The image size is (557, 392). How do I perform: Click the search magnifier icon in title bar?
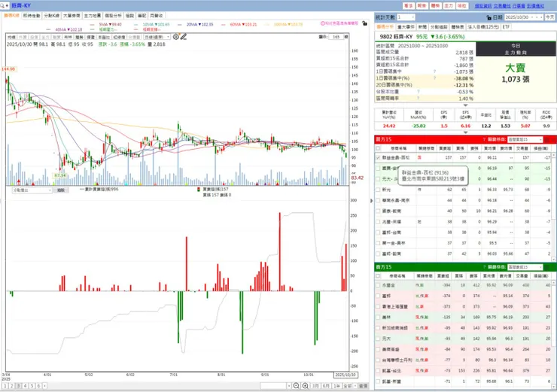[x=2, y=6]
